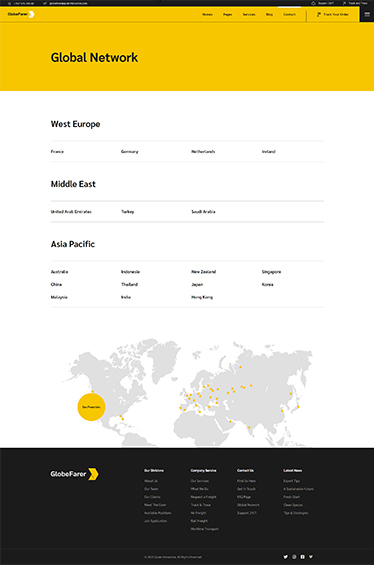Expand the Blog navigation menu
This screenshot has height=565, width=374.
[x=269, y=14]
